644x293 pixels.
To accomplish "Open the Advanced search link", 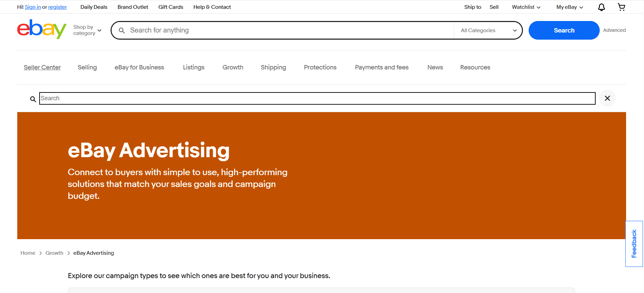I will (614, 30).
